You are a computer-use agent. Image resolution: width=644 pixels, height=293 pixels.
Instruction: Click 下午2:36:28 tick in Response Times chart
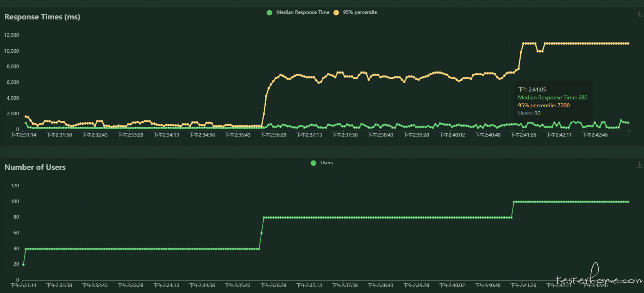pos(273,135)
